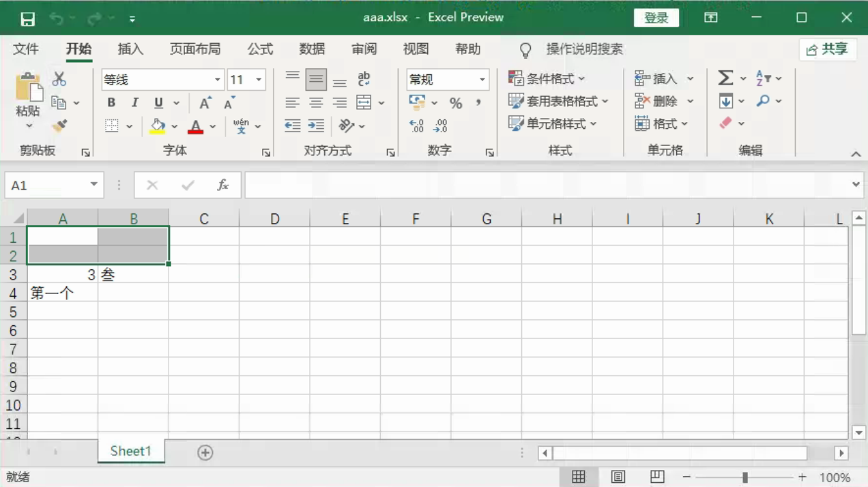Add a new sheet with plus icon
The height and width of the screenshot is (487, 868).
coord(205,452)
